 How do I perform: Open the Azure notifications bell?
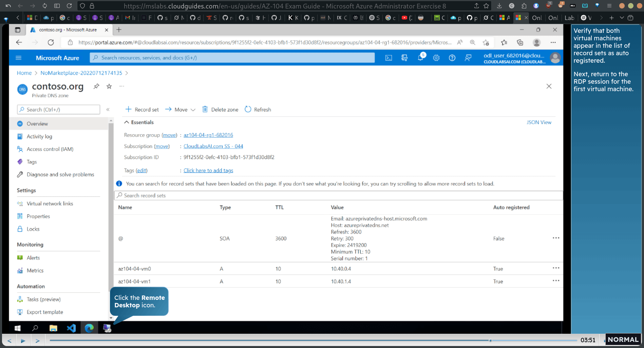421,58
